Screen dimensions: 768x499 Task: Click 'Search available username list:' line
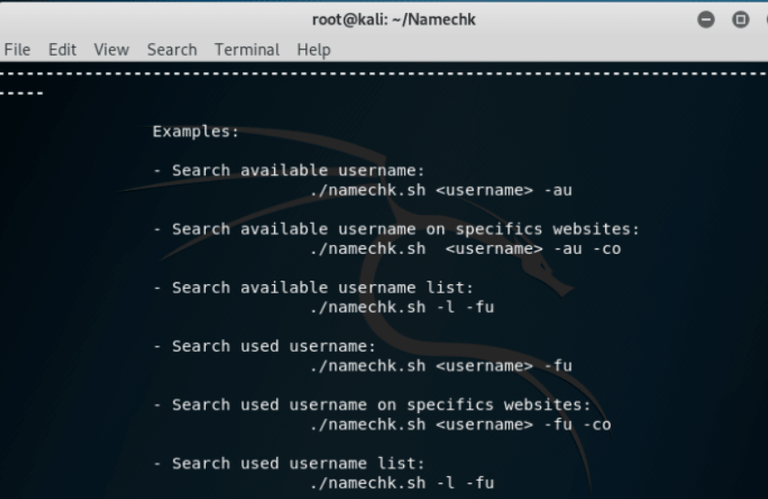(313, 287)
